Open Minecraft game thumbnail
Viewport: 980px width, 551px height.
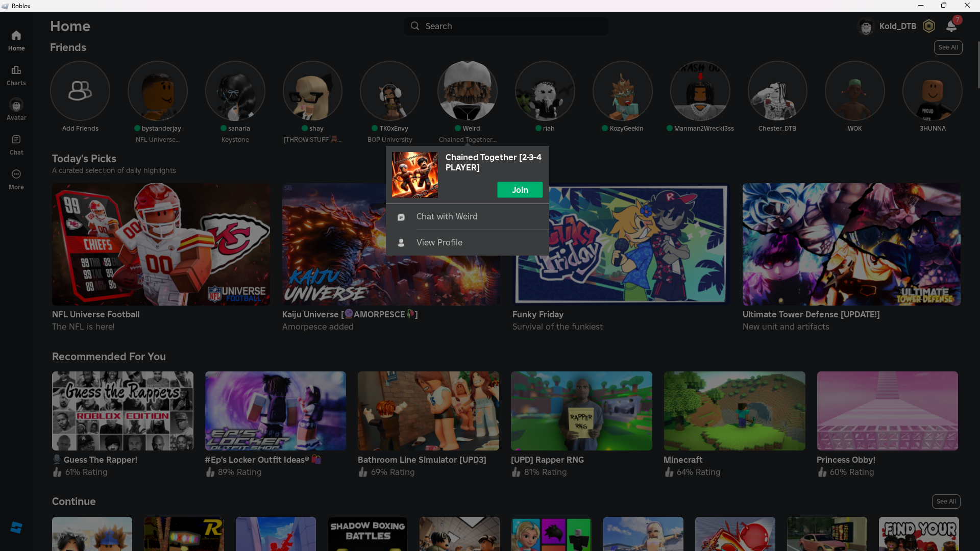[x=734, y=411]
